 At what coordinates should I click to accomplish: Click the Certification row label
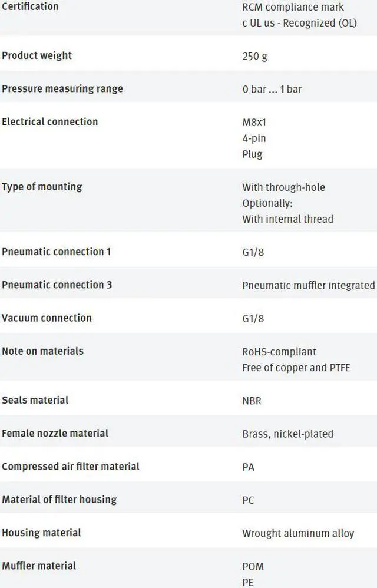point(30,6)
